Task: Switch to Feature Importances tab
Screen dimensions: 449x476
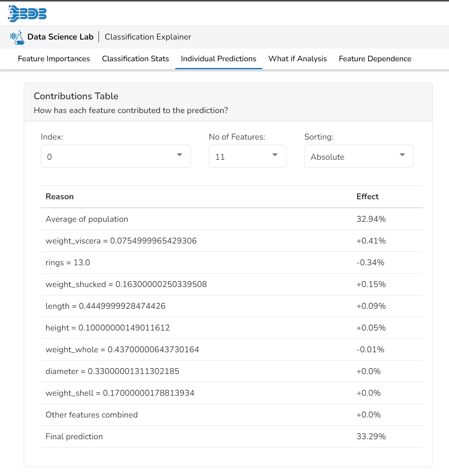Action: coord(54,59)
